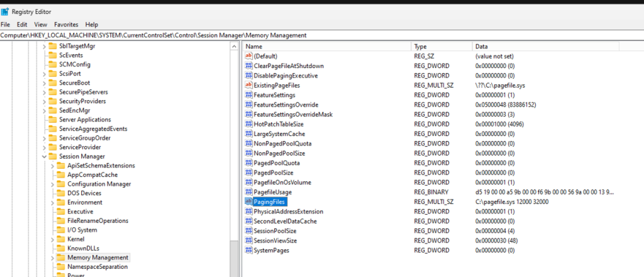Viewport: 644px width, 277px height.
Task: Sort values by the Name column header
Action: coord(327,47)
